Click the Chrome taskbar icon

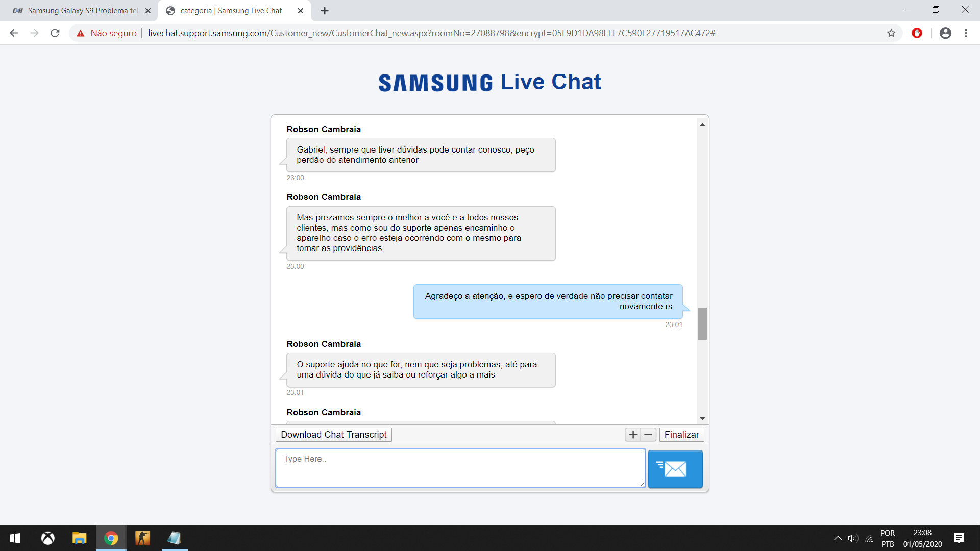click(111, 538)
